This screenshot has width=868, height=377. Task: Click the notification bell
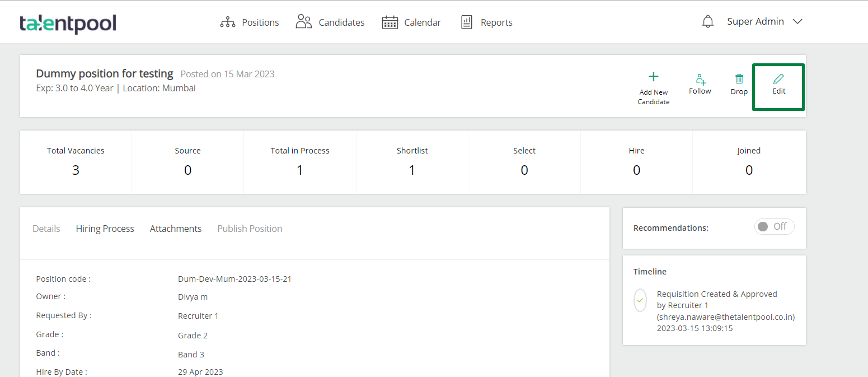707,21
